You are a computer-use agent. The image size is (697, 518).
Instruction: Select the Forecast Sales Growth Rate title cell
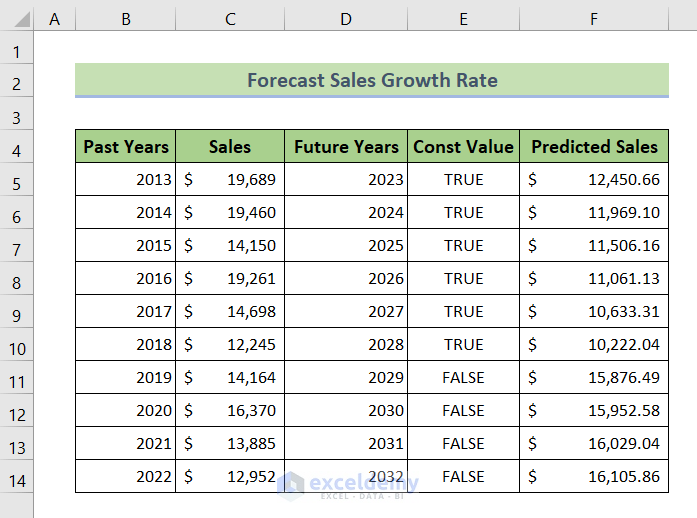[x=372, y=80]
